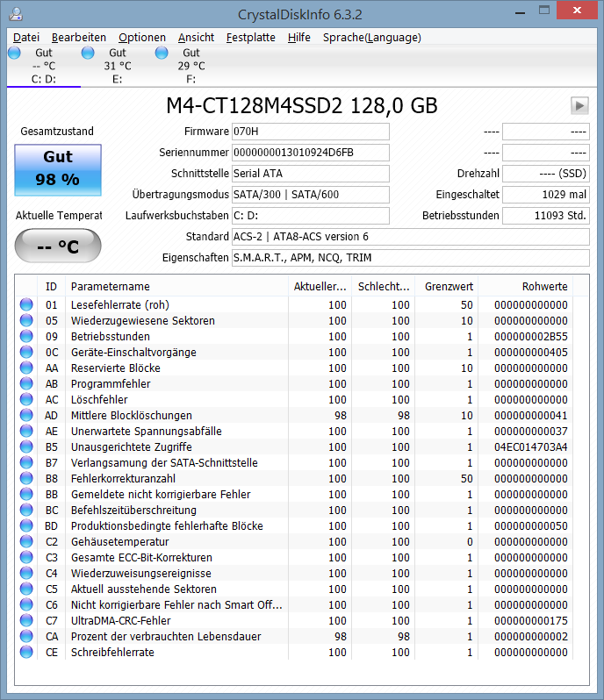Switch to the E: disk tab at 31 °C
The image size is (604, 700).
coord(118,66)
